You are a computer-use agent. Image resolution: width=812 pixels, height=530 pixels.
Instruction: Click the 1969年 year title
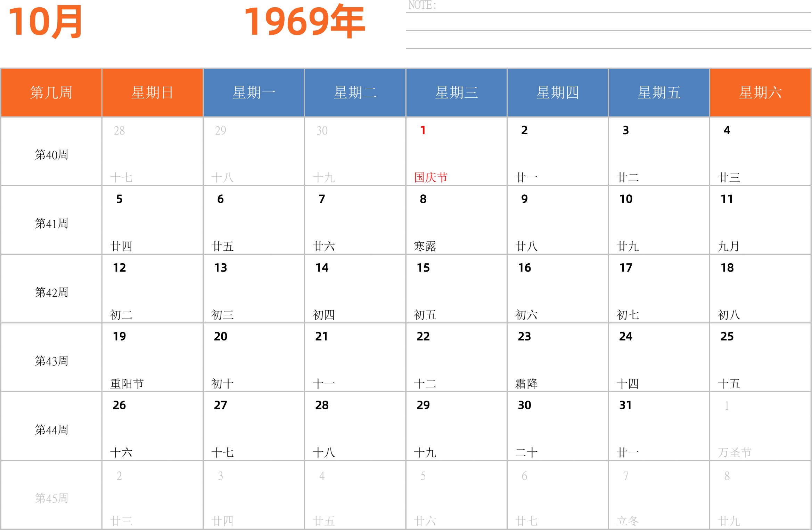[x=305, y=21]
